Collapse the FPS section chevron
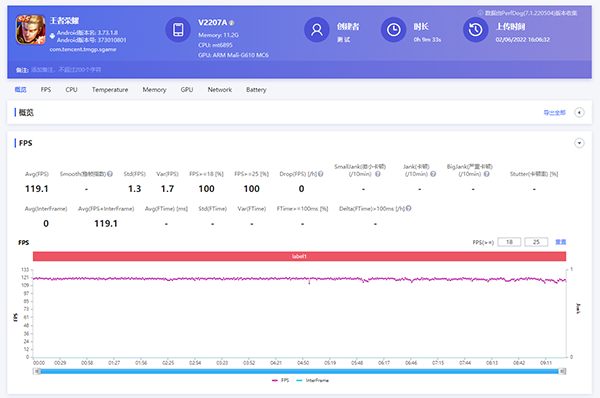The height and width of the screenshot is (398, 600). point(579,143)
